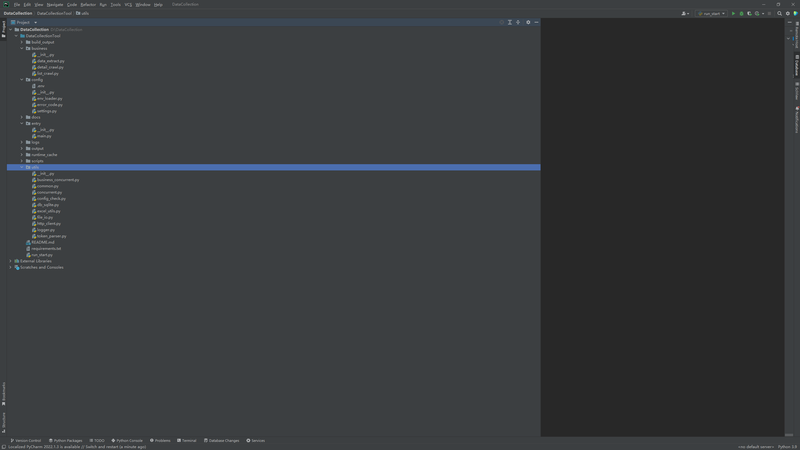Open the Services tab

click(256, 441)
